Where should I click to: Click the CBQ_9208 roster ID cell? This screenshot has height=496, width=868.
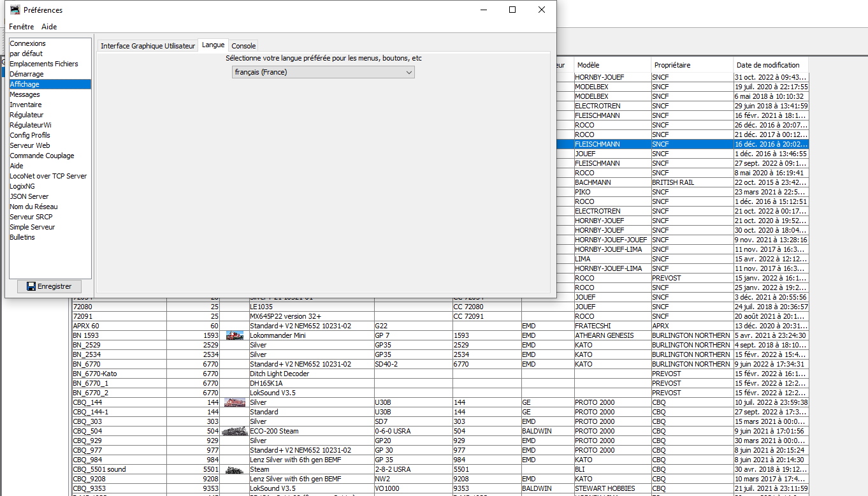pos(119,479)
